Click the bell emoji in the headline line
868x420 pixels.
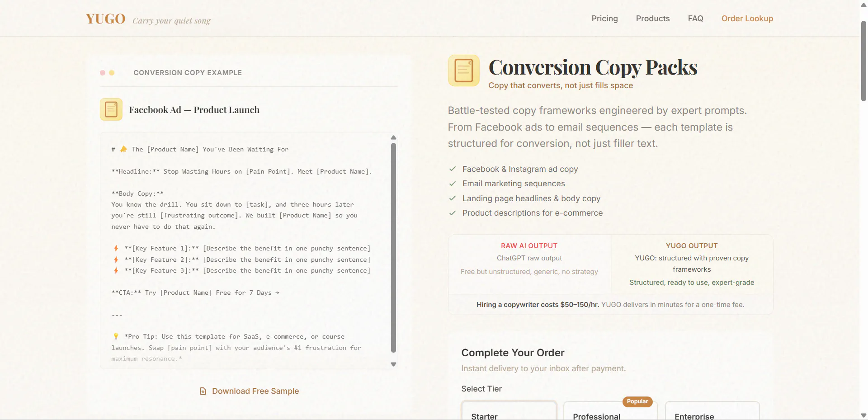point(123,149)
